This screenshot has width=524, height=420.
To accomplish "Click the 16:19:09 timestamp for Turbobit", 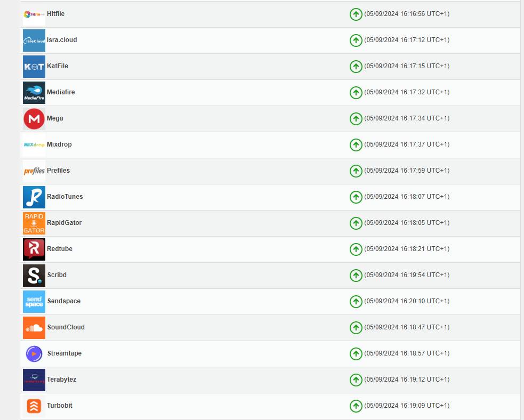I will [407, 405].
